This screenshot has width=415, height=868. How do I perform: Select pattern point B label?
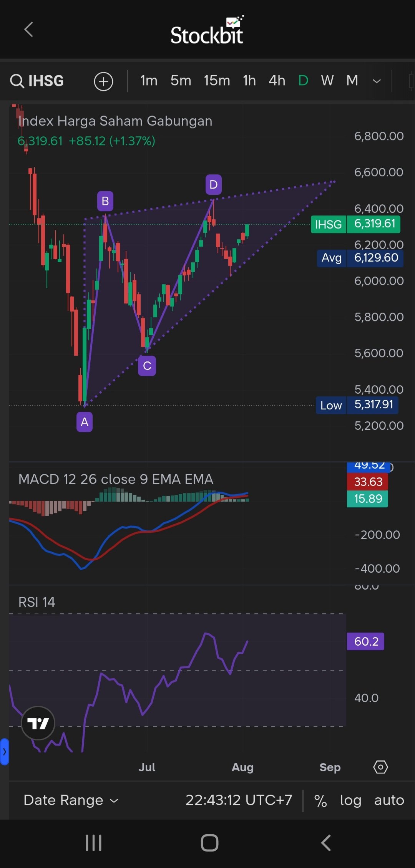pos(105,201)
